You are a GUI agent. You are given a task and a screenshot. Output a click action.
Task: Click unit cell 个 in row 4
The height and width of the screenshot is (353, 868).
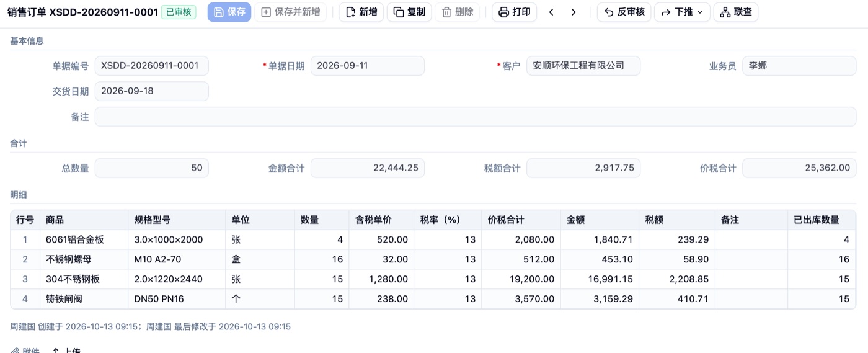(260, 299)
